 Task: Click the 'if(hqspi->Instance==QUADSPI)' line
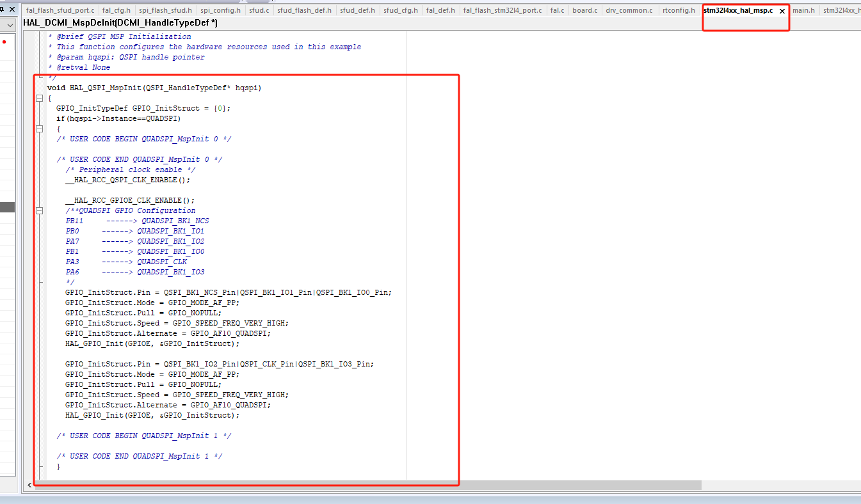click(118, 118)
